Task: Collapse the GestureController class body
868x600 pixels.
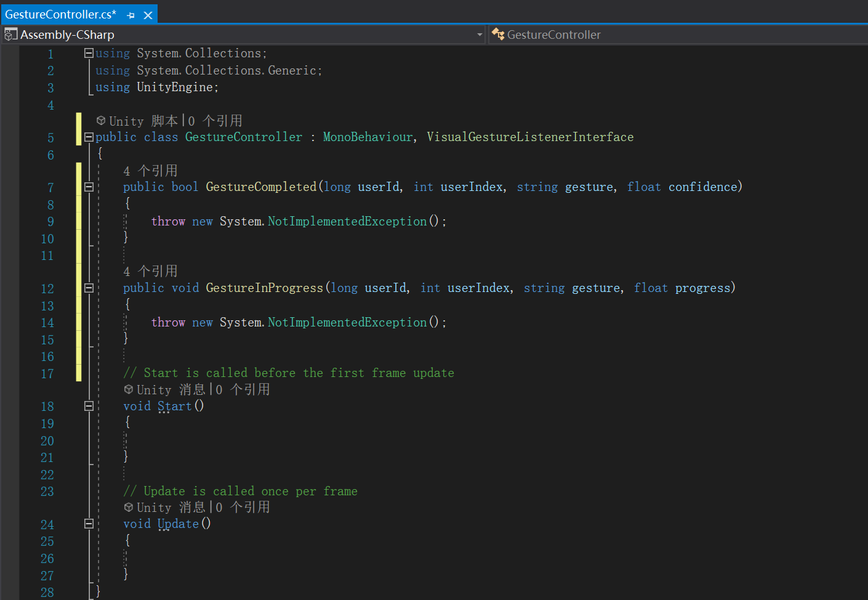Action: click(x=88, y=137)
